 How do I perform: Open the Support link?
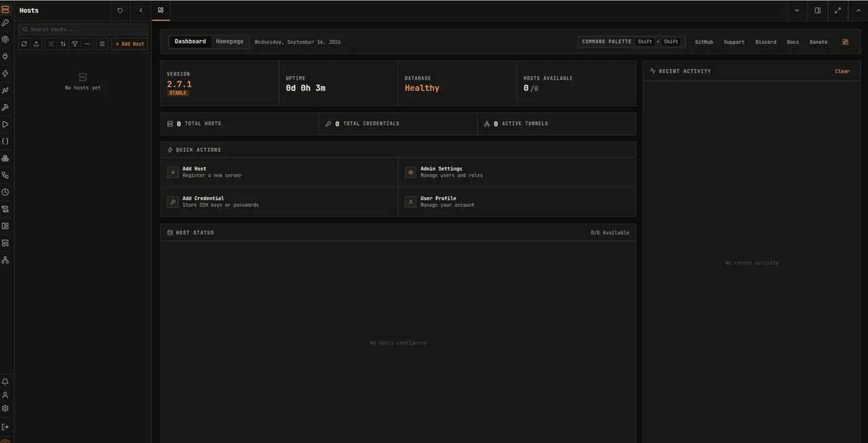[x=734, y=42]
